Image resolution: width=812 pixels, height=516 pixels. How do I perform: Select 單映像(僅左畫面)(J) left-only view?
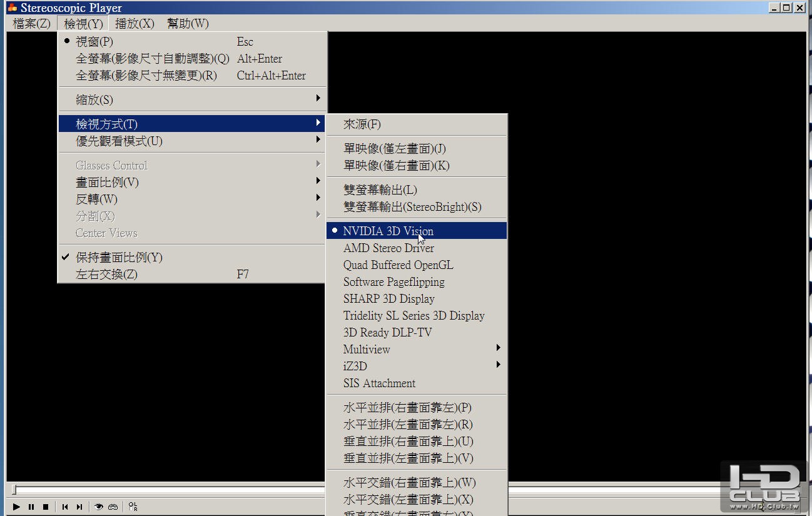417,148
